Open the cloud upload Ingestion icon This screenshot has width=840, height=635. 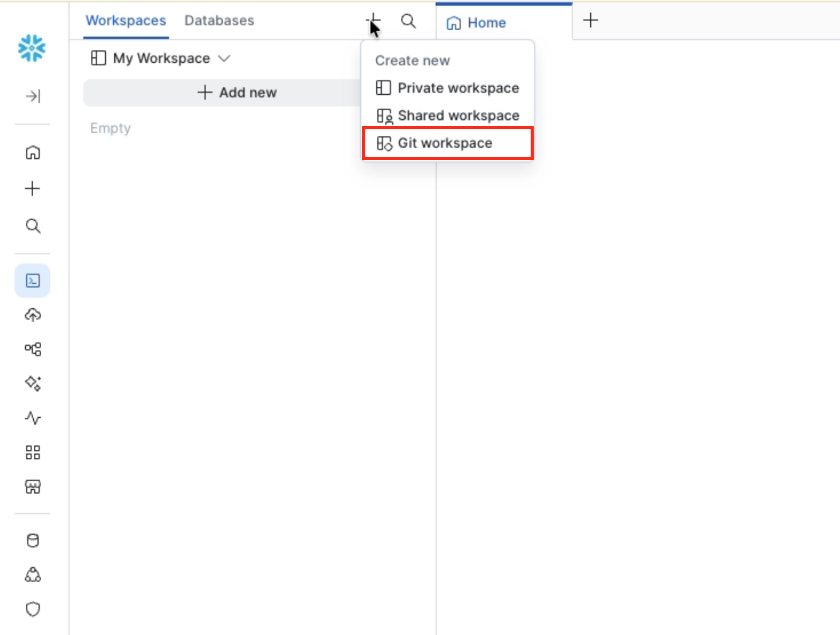pyautogui.click(x=33, y=315)
